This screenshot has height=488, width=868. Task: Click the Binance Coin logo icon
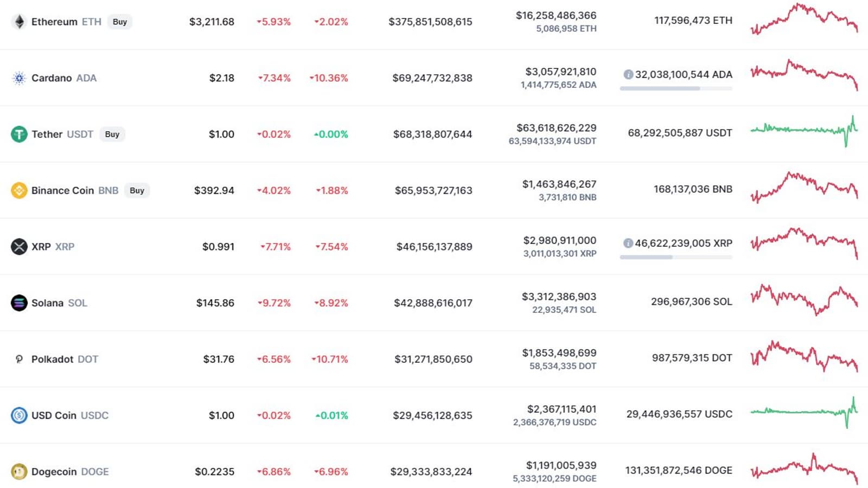click(x=20, y=190)
